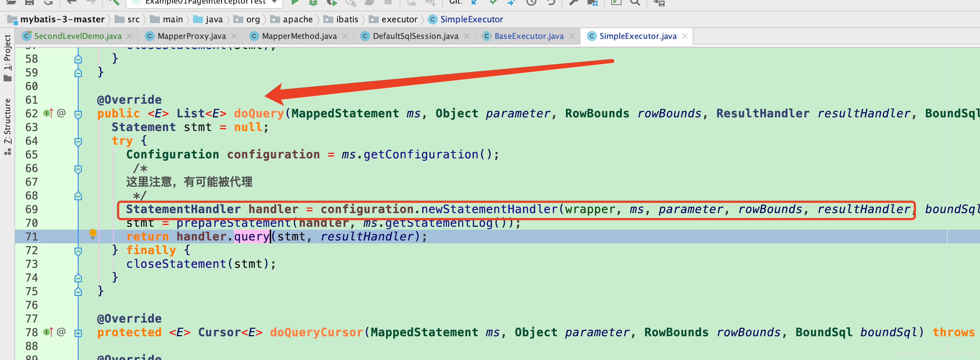The image size is (980, 360).
Task: Start debugging with the bug icon
Action: click(313, 2)
